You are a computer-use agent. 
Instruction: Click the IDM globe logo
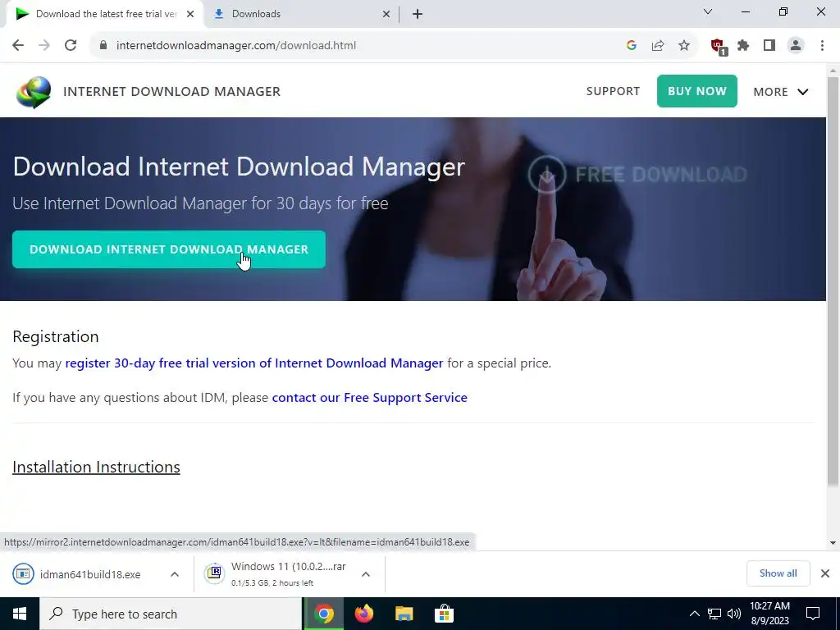coord(34,92)
